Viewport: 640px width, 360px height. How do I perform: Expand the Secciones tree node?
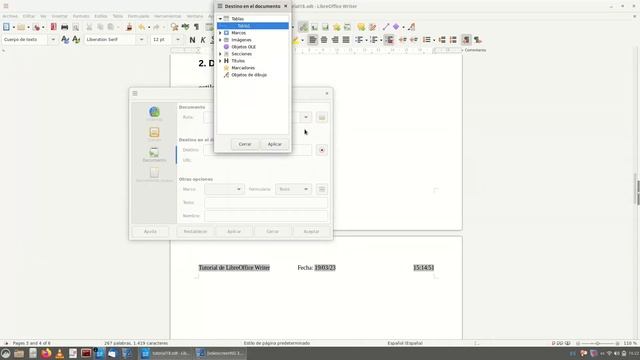coord(220,54)
